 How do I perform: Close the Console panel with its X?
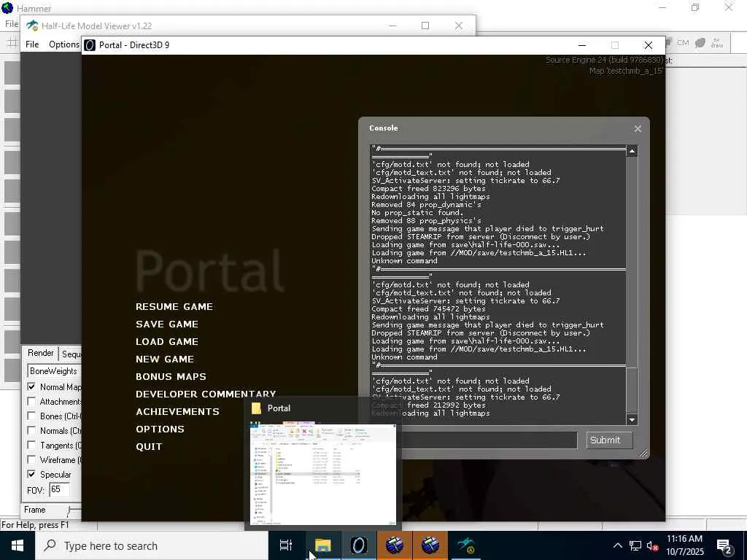(638, 128)
